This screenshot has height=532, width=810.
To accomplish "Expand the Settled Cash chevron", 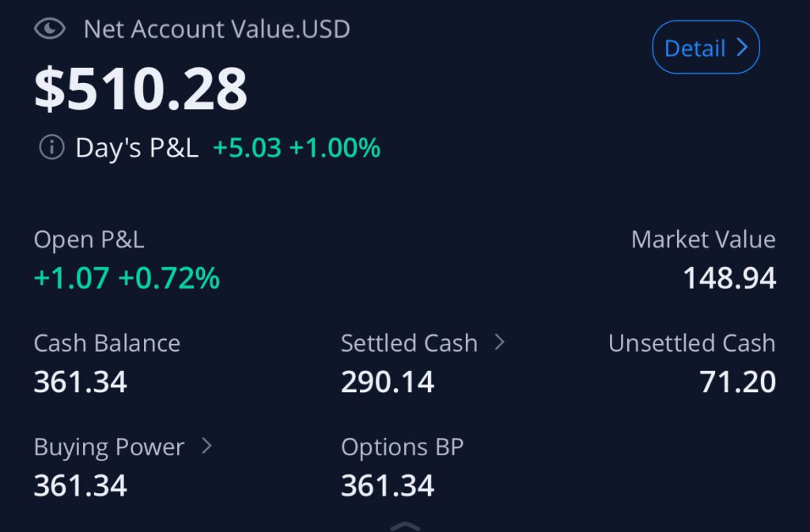I will tap(499, 342).
